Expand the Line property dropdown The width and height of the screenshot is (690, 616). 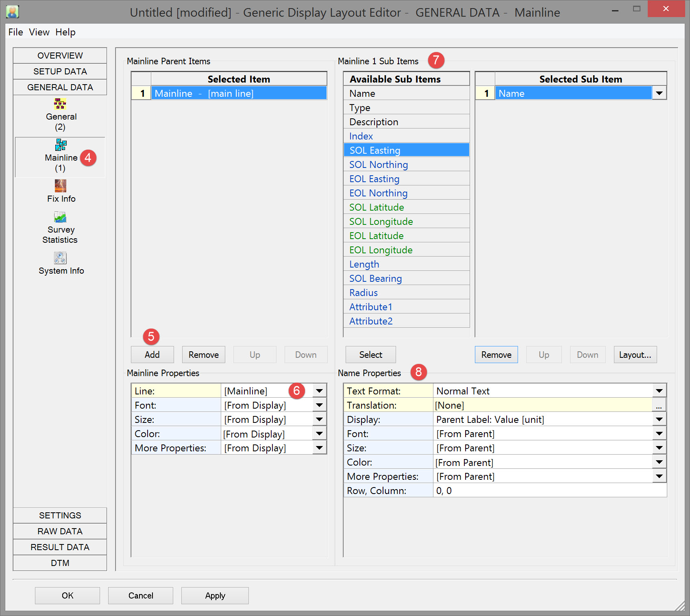tap(320, 391)
